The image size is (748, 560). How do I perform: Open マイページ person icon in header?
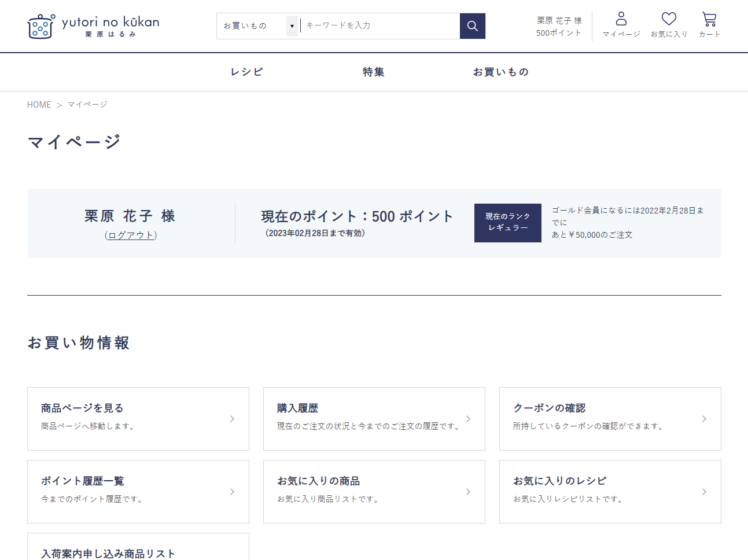tap(621, 25)
